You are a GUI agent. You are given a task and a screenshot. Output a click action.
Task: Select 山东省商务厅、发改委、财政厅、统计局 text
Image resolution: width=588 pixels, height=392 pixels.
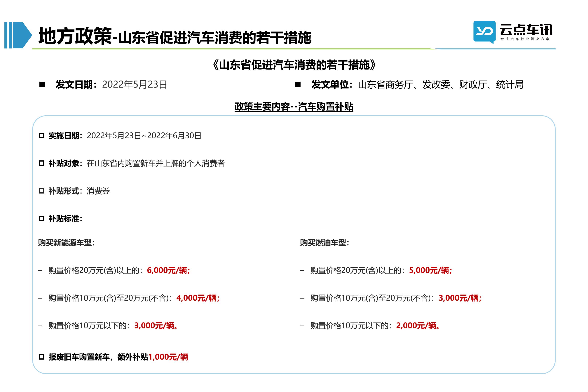pos(441,84)
